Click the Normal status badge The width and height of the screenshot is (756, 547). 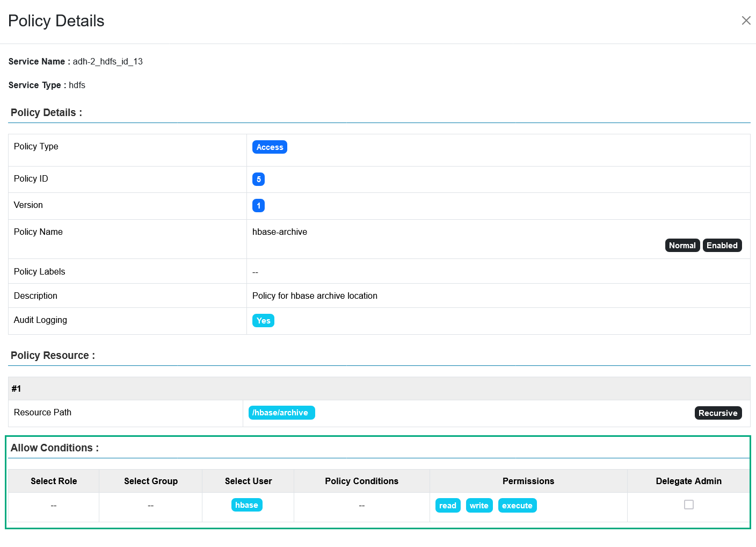(x=682, y=246)
